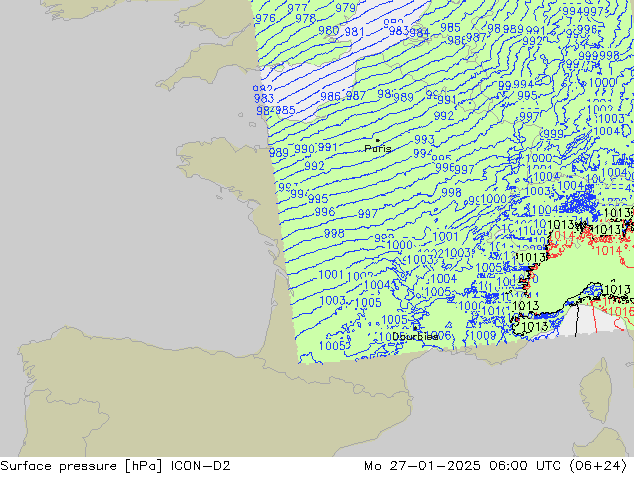Viewport: 634px width, 490px height.
Task: Click the 977 isobar label
Action: coord(297,8)
